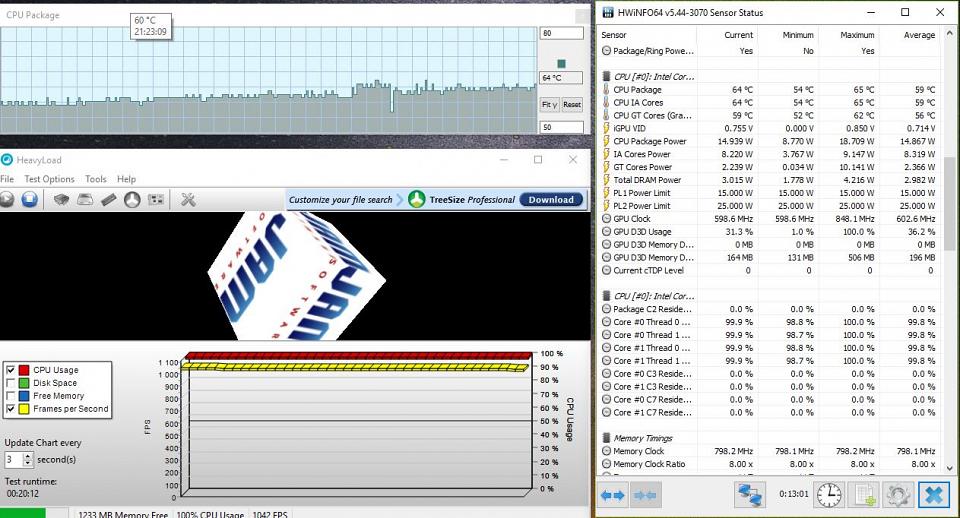Click the 1042 FPS status bar entry
Image resolution: width=960 pixels, height=518 pixels.
(x=270, y=514)
